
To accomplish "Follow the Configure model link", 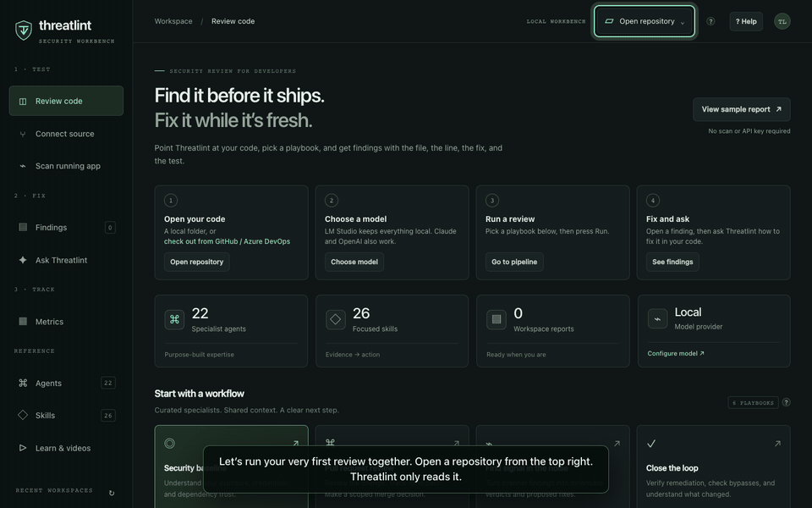I will click(x=675, y=354).
